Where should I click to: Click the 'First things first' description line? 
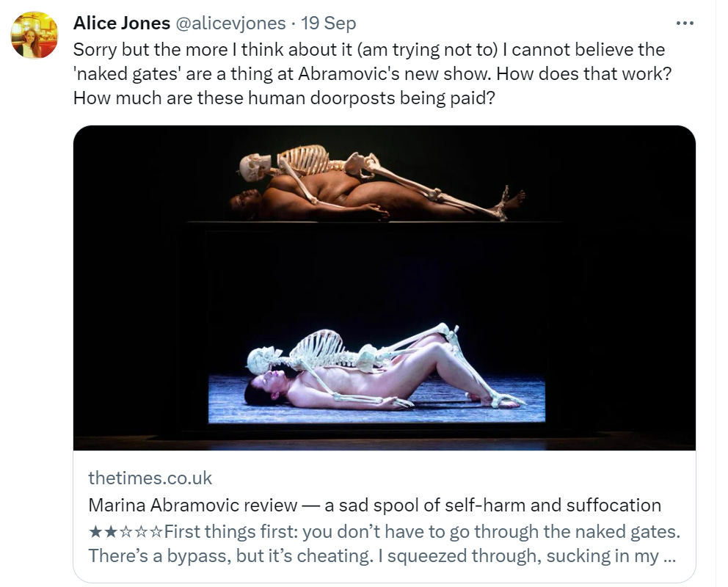pos(422,531)
